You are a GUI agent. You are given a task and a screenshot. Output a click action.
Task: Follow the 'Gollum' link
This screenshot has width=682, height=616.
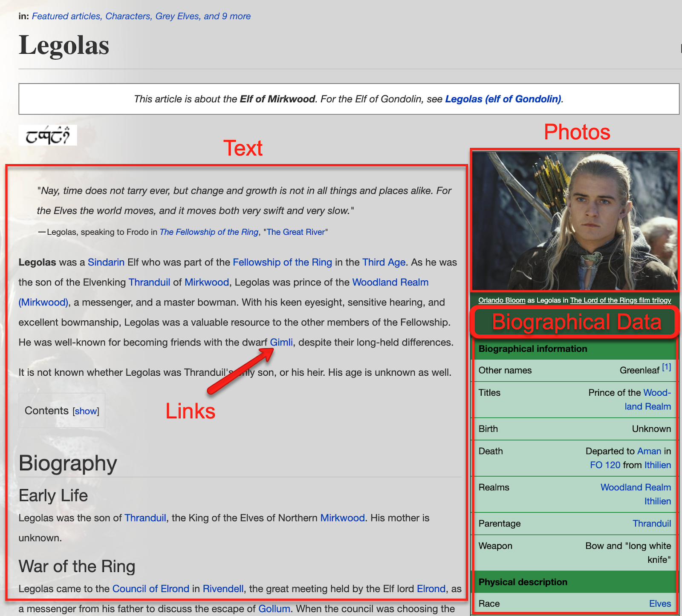[x=274, y=609]
